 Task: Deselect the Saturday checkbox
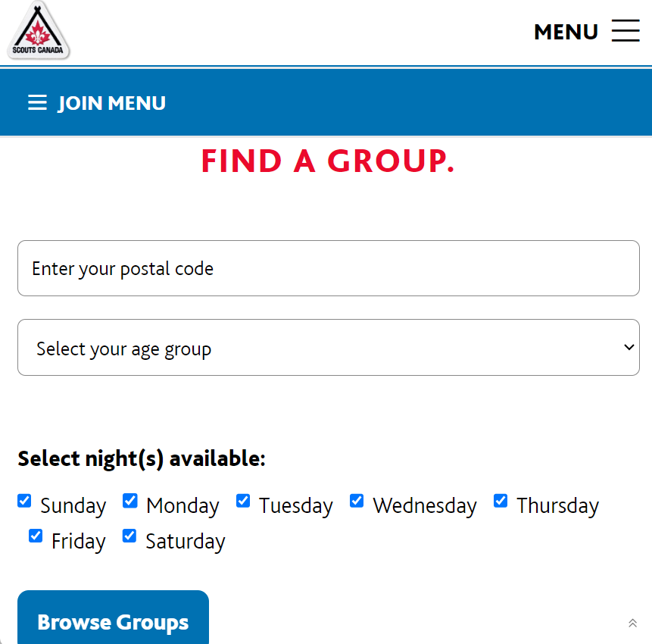point(129,536)
